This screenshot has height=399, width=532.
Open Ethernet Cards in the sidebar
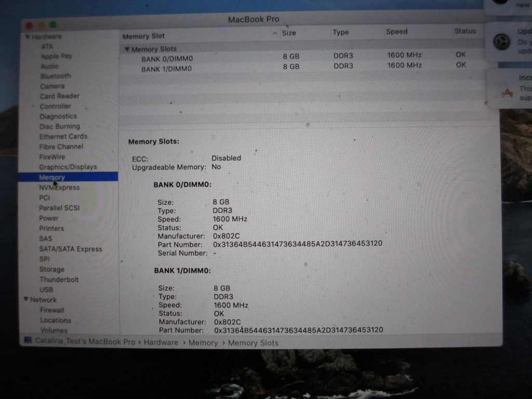tap(63, 137)
